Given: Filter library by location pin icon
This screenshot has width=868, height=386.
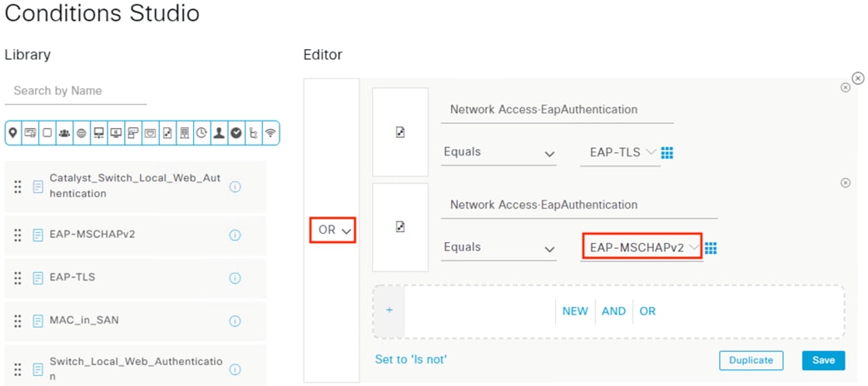Looking at the screenshot, I should coord(13,133).
